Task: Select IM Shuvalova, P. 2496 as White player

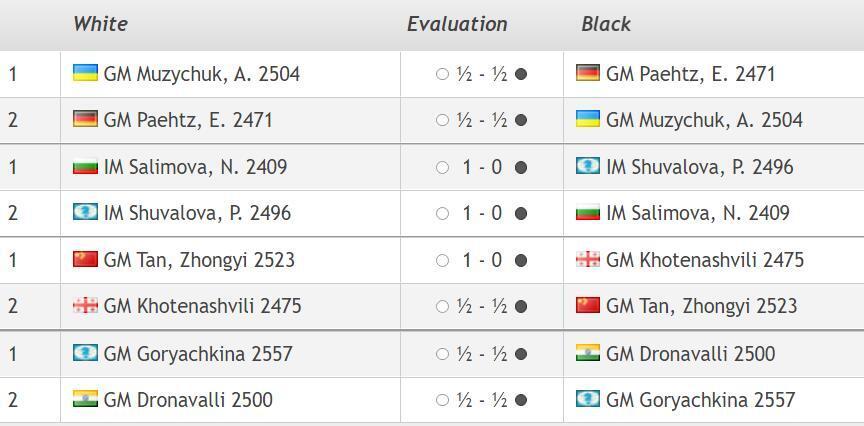Action: (x=197, y=213)
